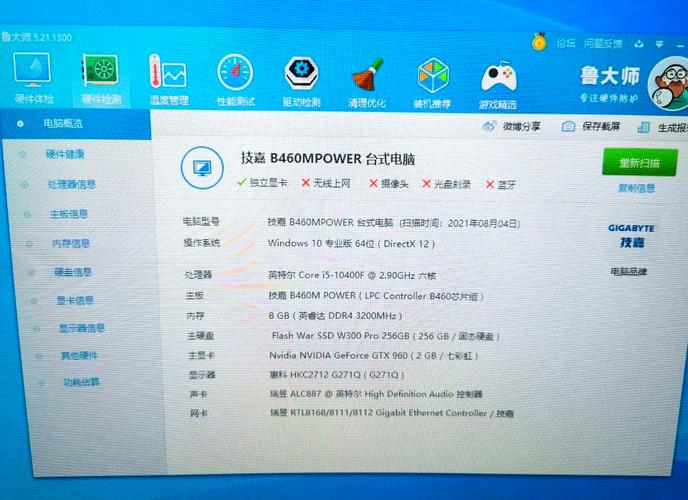Viewport: 688px width, 500px height.
Task: Select 主板信息 in the sidebar
Action: [68, 214]
